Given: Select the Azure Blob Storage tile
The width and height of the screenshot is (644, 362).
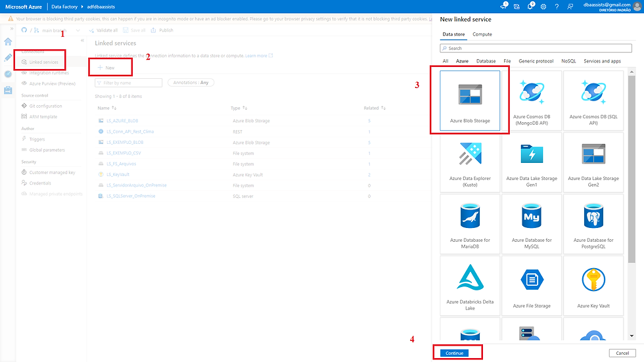Looking at the screenshot, I should tap(470, 101).
